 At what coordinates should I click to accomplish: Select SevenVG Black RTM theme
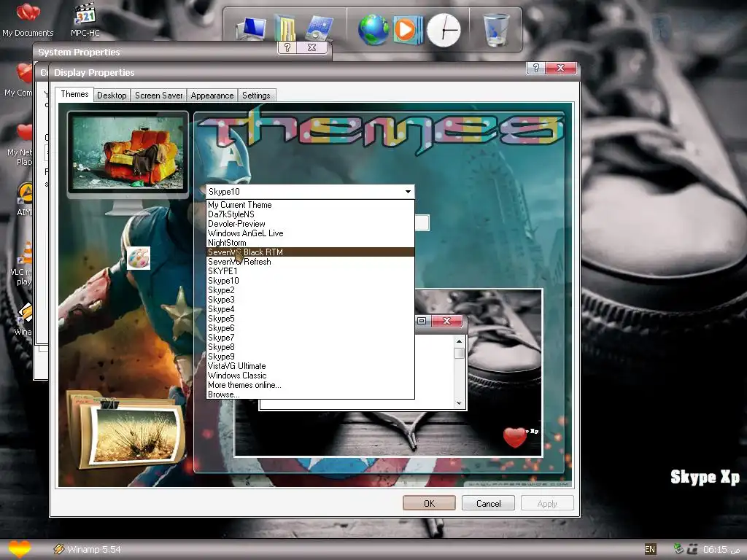310,252
